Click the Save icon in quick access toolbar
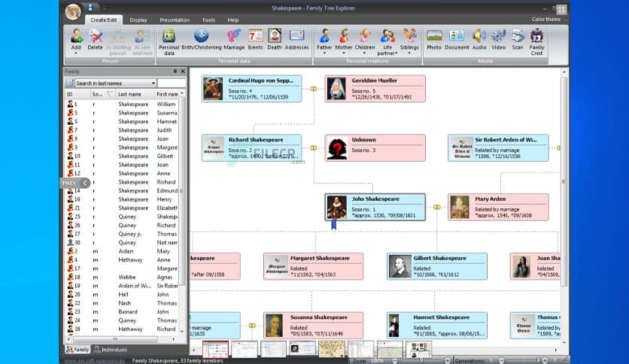This screenshot has width=629, height=364. (90, 8)
